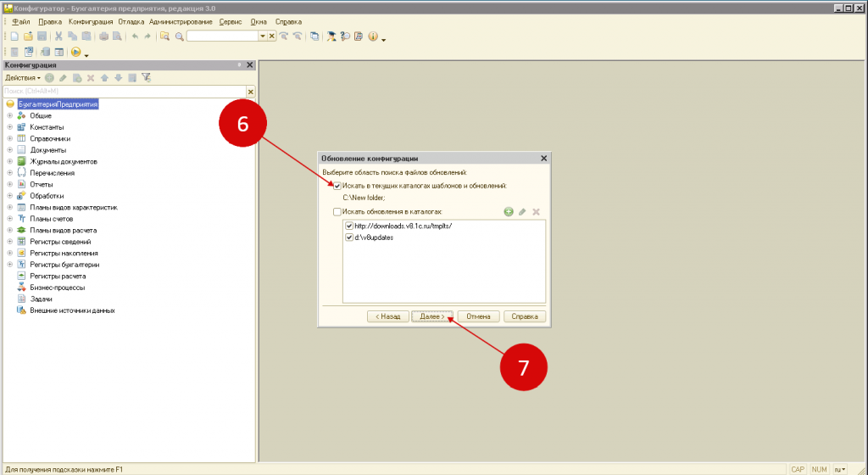
Task: Expand the Справочники tree node
Action: coord(9,138)
